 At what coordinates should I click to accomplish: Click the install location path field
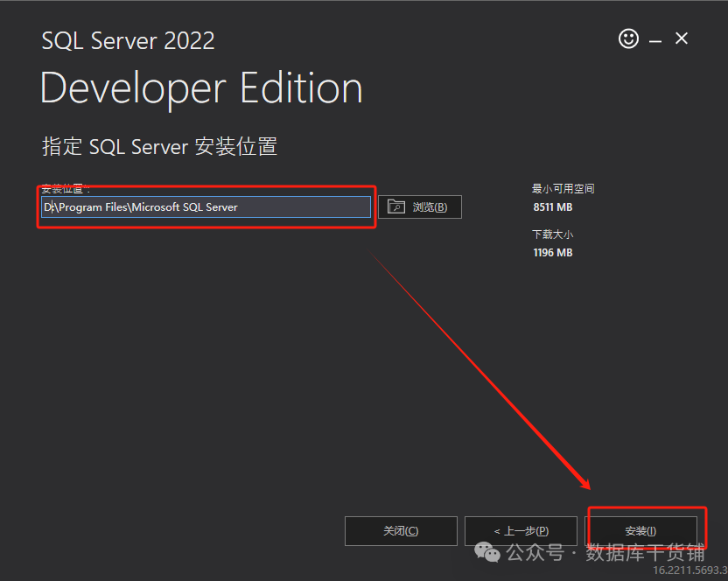206,206
